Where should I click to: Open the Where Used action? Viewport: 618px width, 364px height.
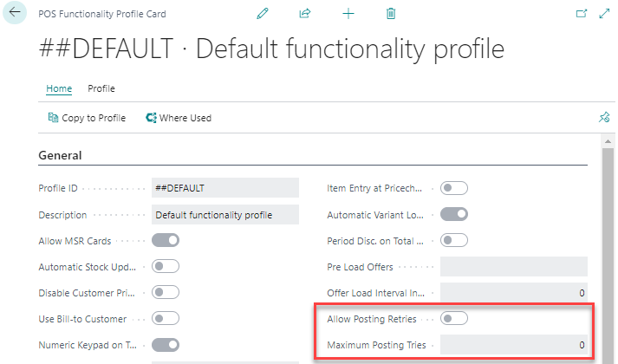tap(179, 118)
